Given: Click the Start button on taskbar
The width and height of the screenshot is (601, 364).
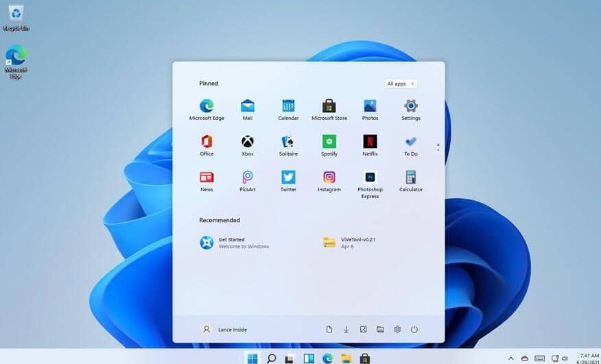Looking at the screenshot, I should 252,358.
